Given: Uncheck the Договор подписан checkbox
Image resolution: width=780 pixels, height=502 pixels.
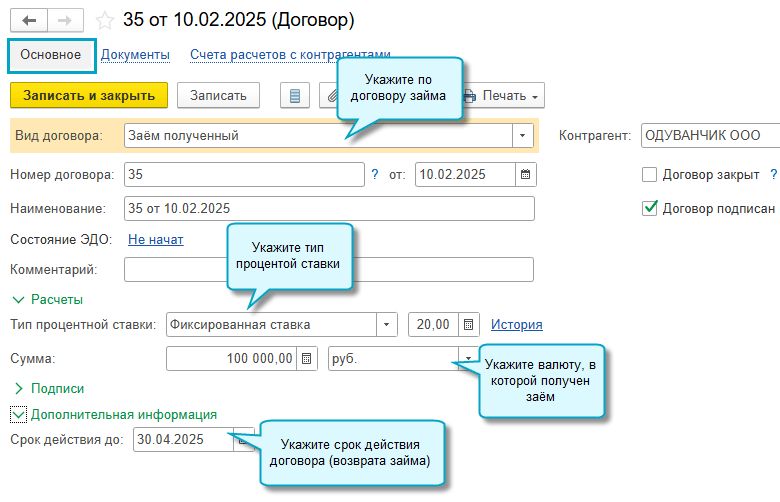Looking at the screenshot, I should [x=650, y=208].
